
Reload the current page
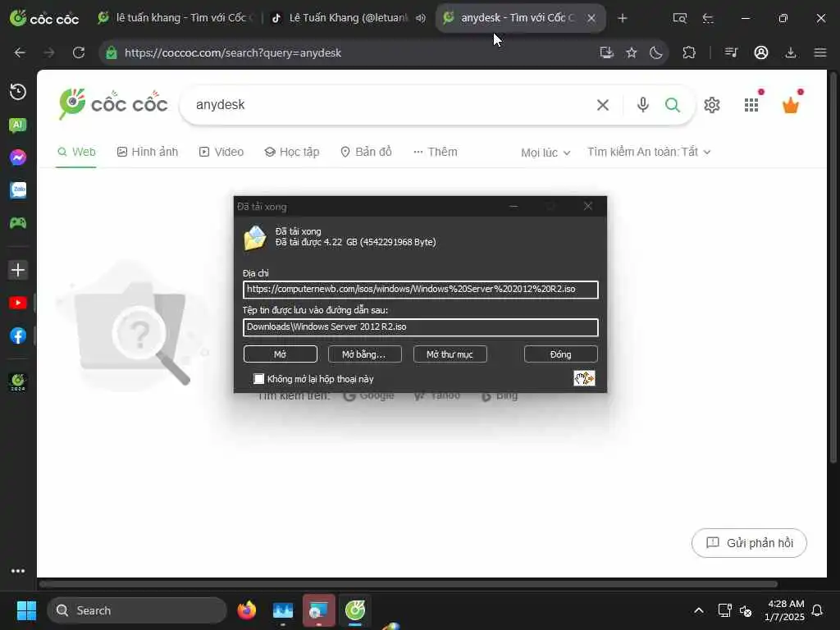(79, 52)
